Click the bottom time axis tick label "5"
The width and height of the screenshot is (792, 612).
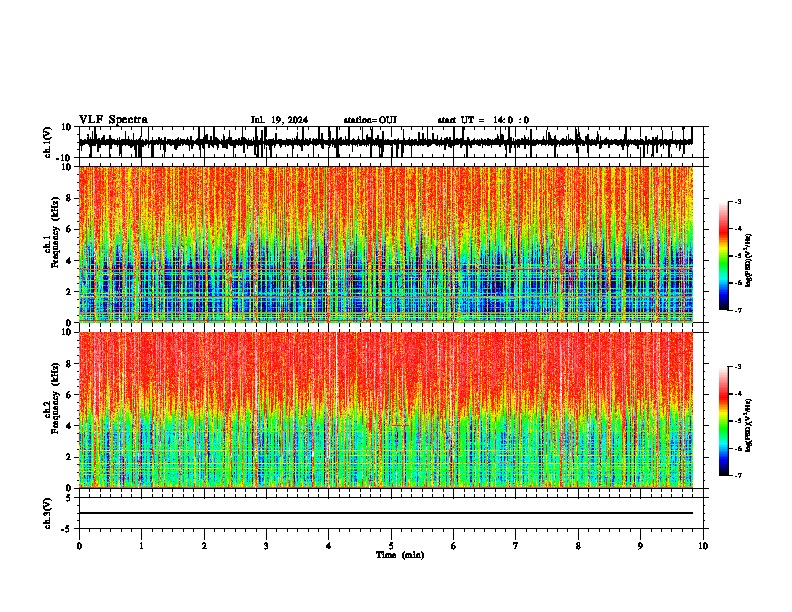(x=391, y=546)
